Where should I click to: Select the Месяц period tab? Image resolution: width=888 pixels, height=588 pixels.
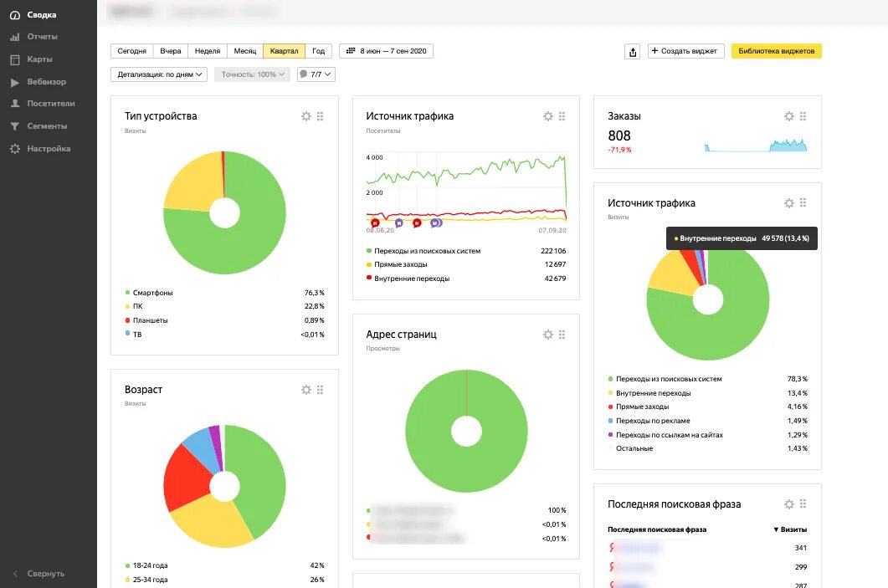244,51
